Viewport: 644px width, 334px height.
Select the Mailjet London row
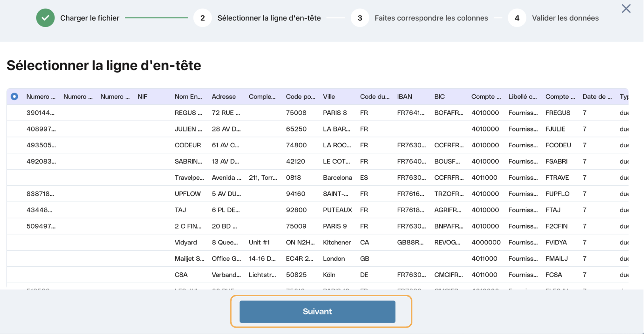tap(317, 258)
